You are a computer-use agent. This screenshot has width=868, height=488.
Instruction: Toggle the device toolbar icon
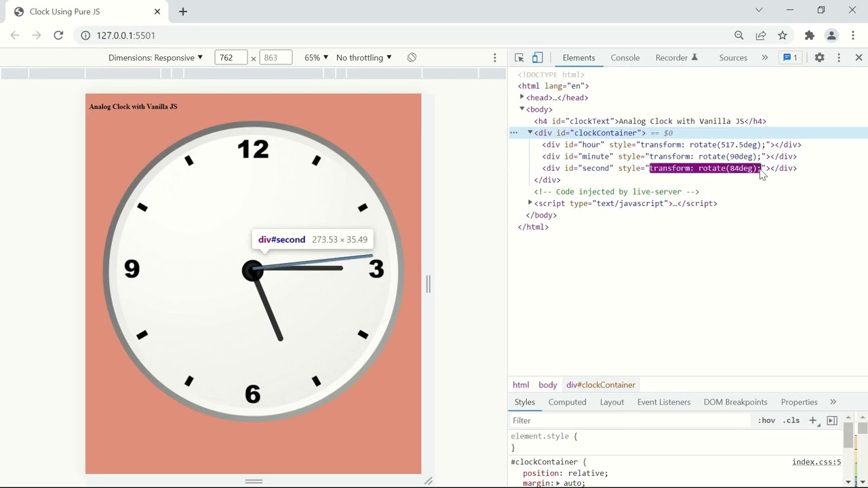[x=537, y=58]
